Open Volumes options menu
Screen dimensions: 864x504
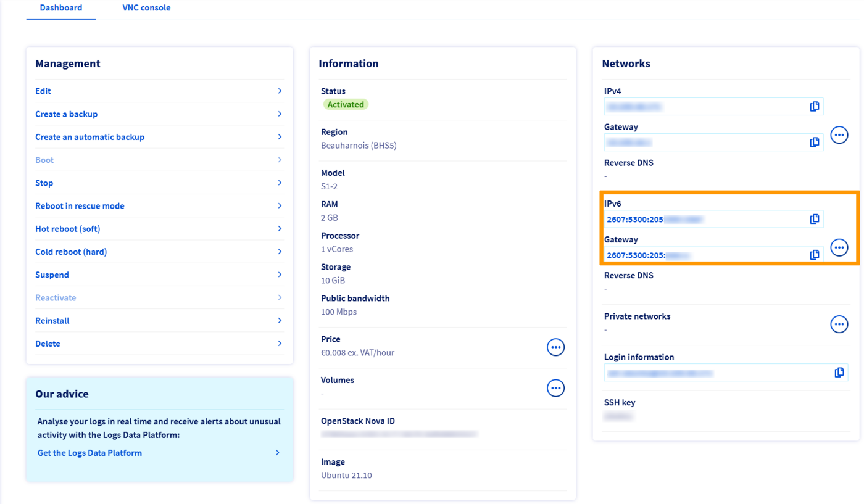556,388
